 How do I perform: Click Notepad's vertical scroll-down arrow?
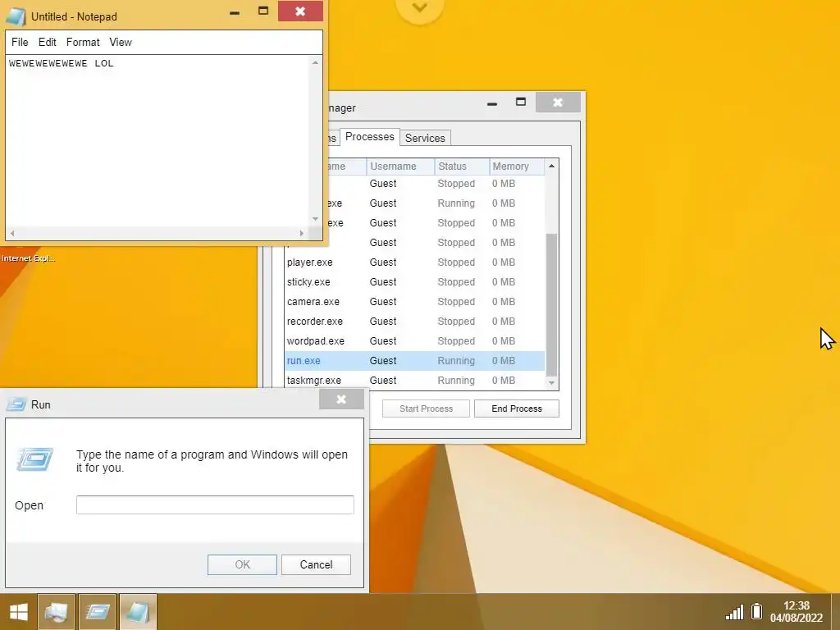(315, 218)
